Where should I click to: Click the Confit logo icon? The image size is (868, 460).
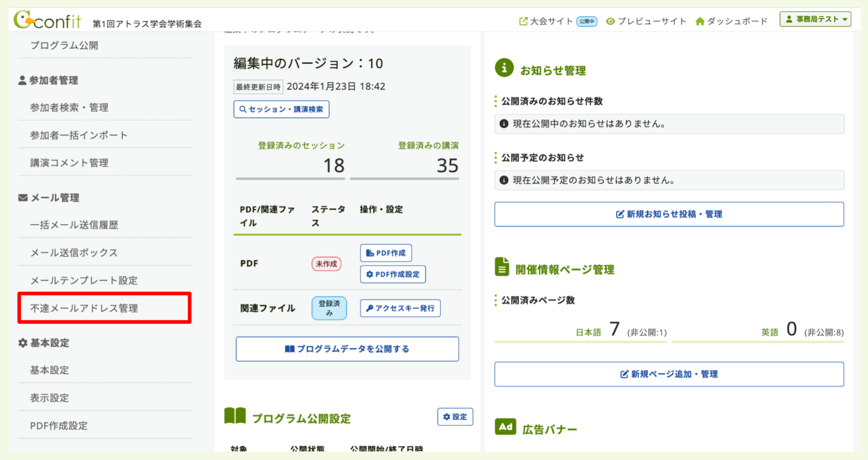[22, 20]
